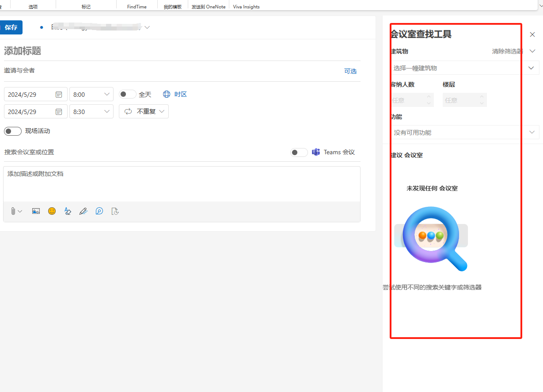Click 发送到 OneNote in the ribbon
543x392 pixels.
pyautogui.click(x=209, y=6)
